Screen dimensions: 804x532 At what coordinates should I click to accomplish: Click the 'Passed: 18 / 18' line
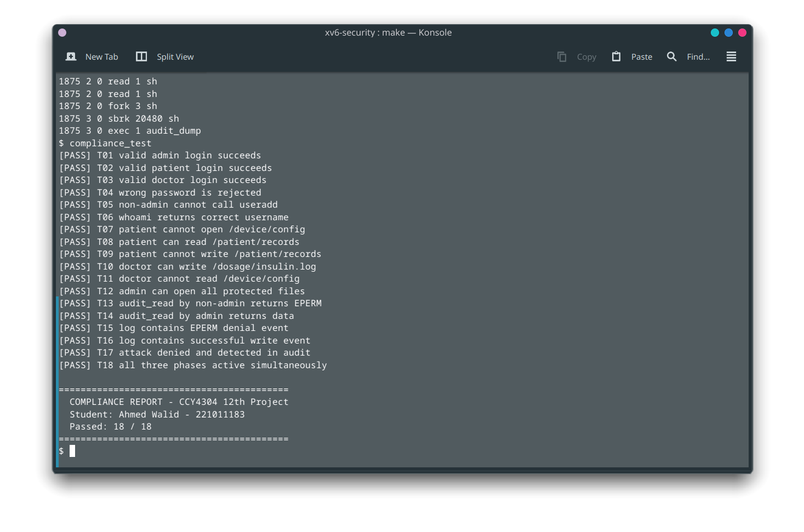(x=110, y=427)
